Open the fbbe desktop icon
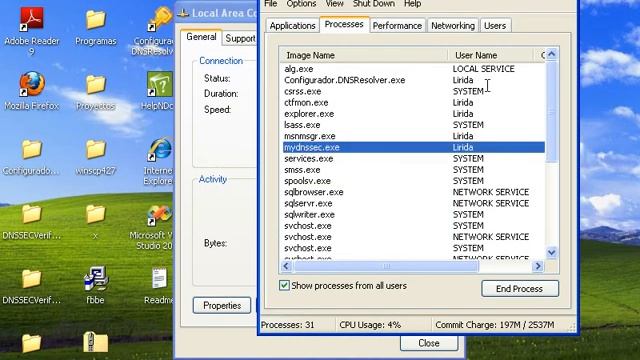The width and height of the screenshot is (640, 360). tap(96, 279)
